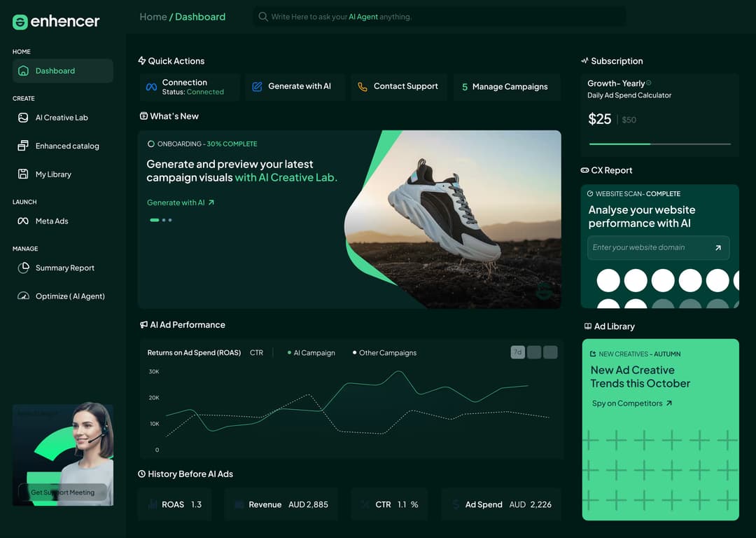Click the Enhanced catalog sidebar icon
This screenshot has height=538, width=756.
coord(24,146)
